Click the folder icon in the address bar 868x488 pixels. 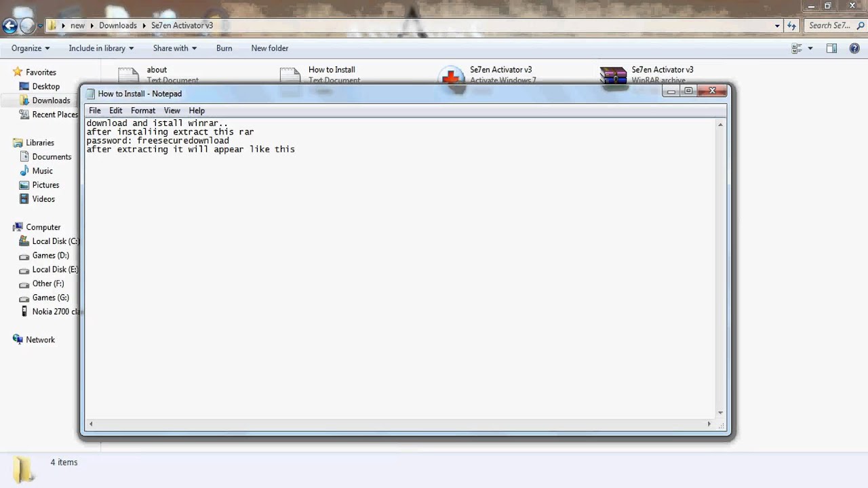pyautogui.click(x=52, y=26)
